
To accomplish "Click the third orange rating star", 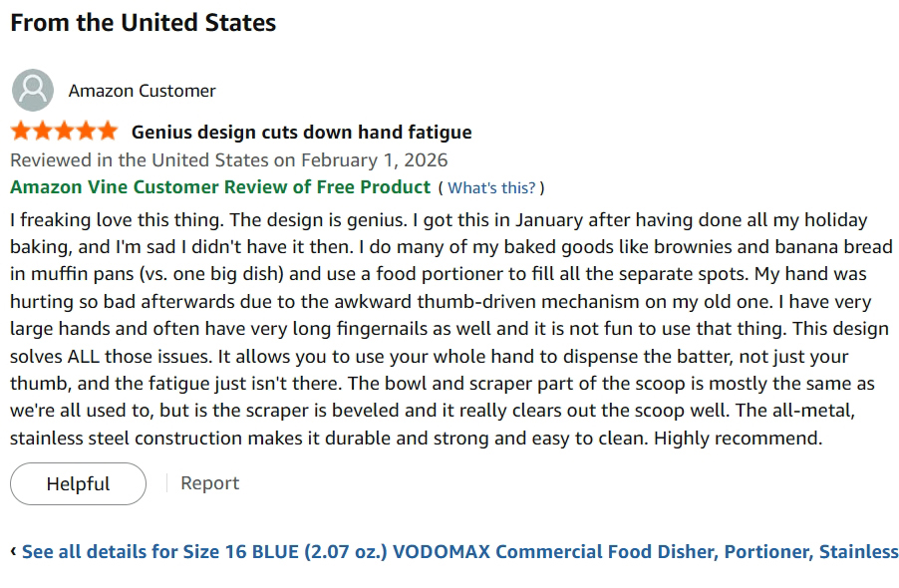I will click(64, 132).
